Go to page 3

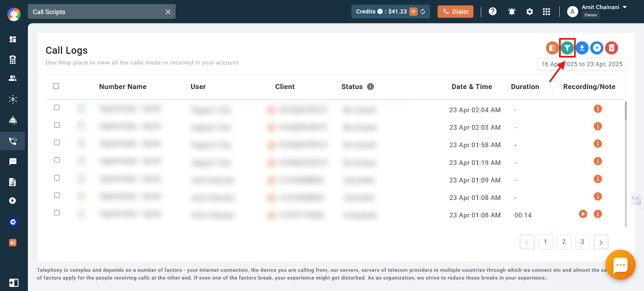coord(582,242)
